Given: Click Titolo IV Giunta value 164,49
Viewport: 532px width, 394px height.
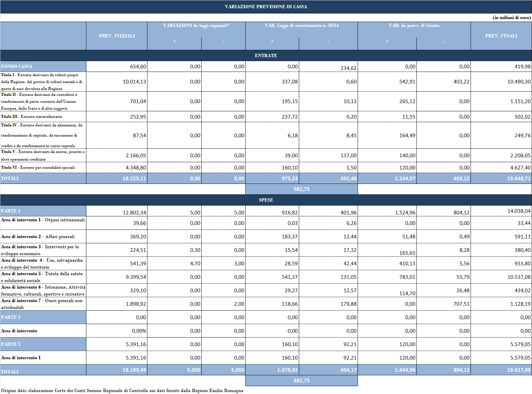Looking at the screenshot, I should click(407, 135).
